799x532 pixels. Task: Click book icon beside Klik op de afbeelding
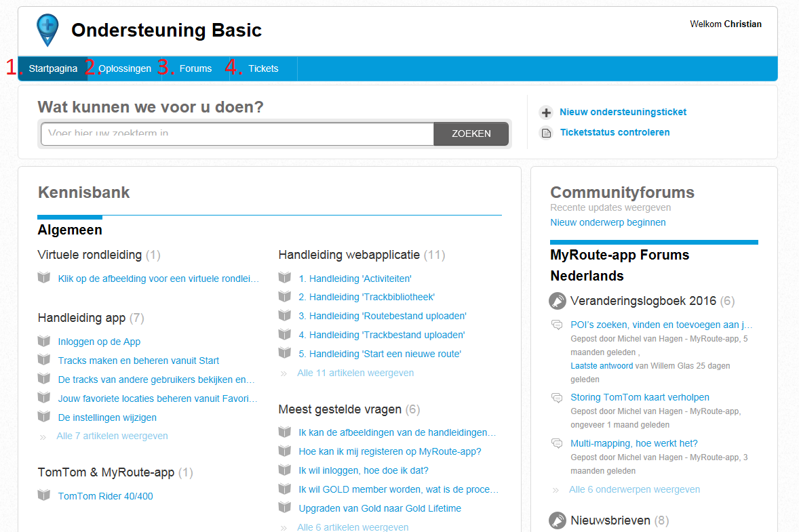pos(44,278)
